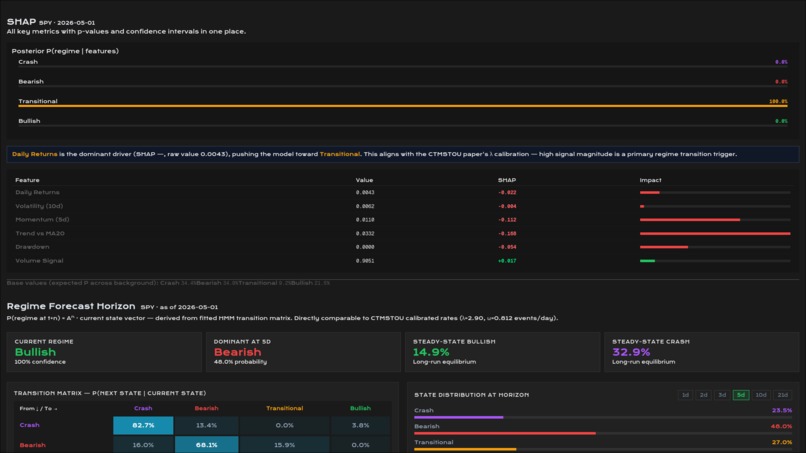This screenshot has width=806, height=453.
Task: Click the Momentum (5d) feature row name
Action: pos(42,220)
